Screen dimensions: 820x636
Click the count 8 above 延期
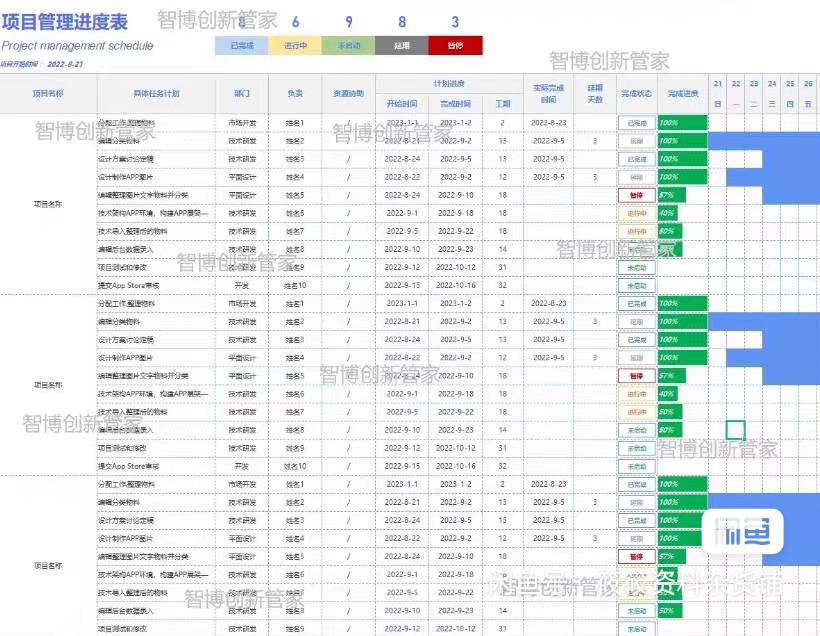coord(402,22)
